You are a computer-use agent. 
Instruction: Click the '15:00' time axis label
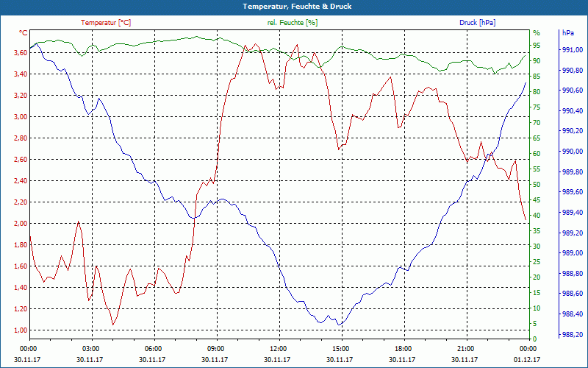(341, 349)
